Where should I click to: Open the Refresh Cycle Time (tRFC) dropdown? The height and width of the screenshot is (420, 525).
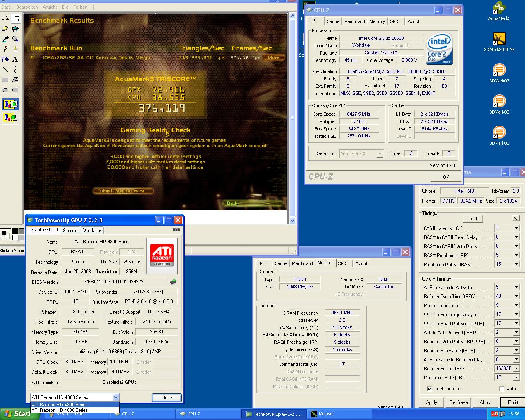coord(516,296)
